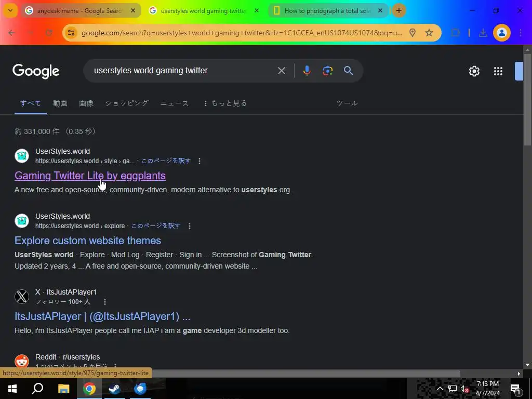This screenshot has height=399, width=532.
Task: Bookmark this page with the star icon
Action: pyautogui.click(x=429, y=33)
